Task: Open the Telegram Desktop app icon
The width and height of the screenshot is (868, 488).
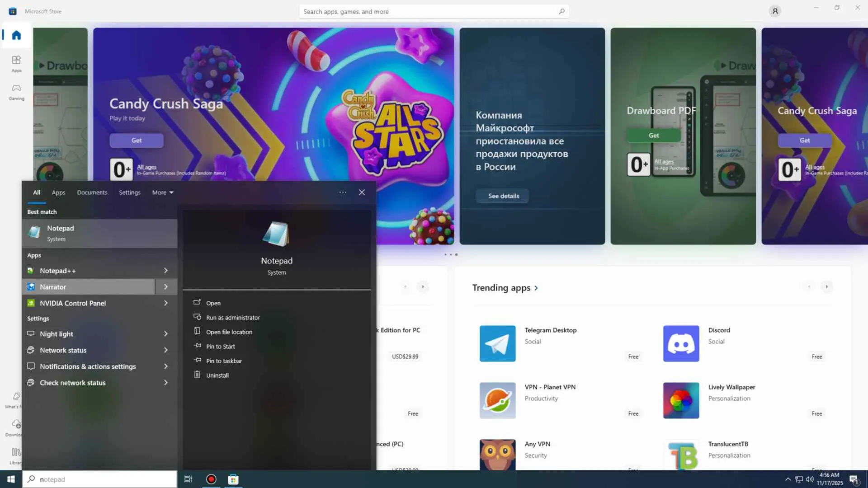Action: [497, 343]
